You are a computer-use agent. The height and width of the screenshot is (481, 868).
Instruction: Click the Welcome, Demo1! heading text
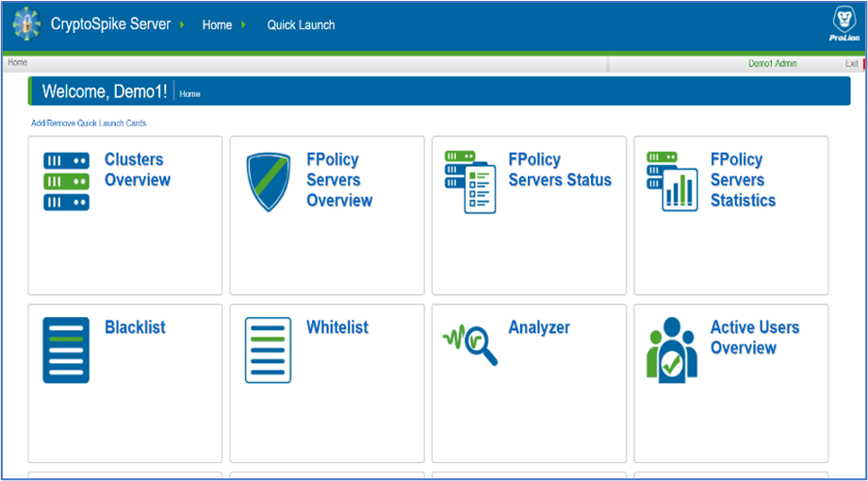point(105,91)
